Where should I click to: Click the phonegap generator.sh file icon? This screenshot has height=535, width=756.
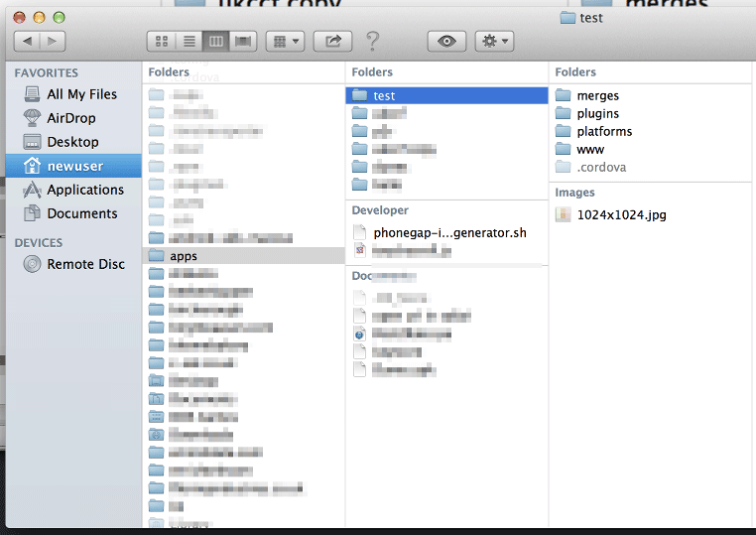(360, 232)
